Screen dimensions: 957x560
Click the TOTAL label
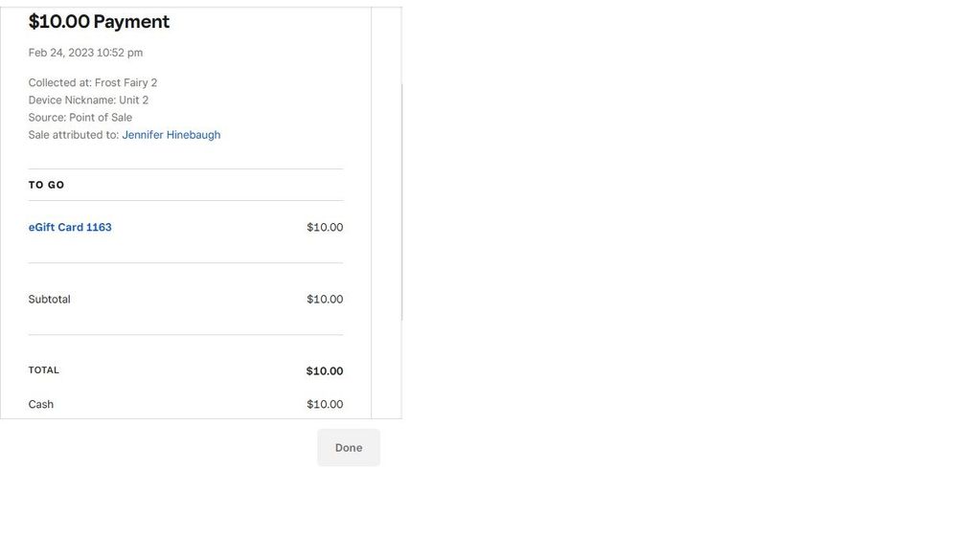(43, 370)
